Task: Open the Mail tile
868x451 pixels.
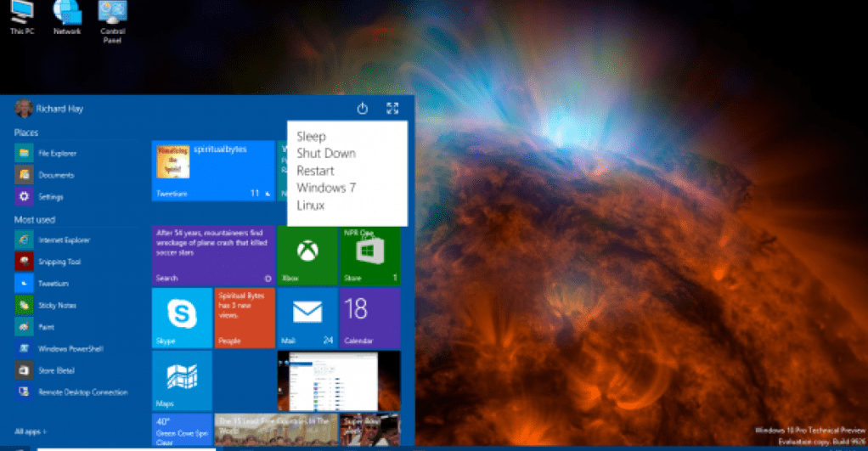Action: 307,318
